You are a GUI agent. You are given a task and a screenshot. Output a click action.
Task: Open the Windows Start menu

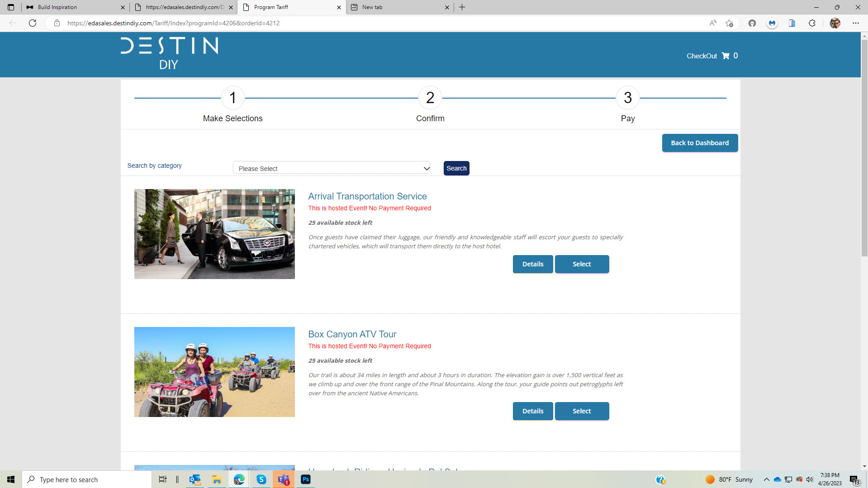(11, 479)
